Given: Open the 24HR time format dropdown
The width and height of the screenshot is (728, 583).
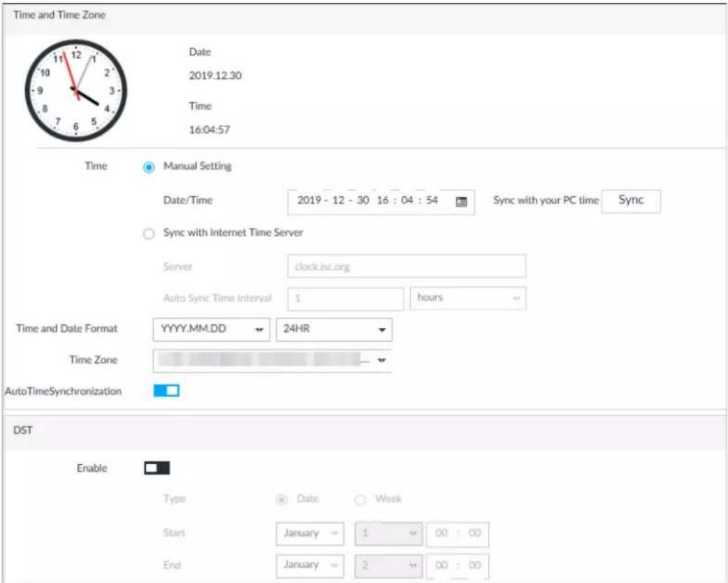Looking at the screenshot, I should 334,329.
